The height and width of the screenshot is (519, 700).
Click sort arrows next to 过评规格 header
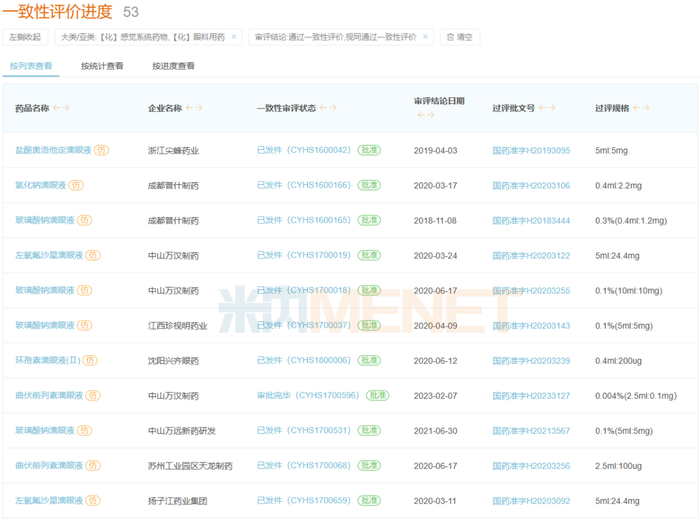click(641, 108)
